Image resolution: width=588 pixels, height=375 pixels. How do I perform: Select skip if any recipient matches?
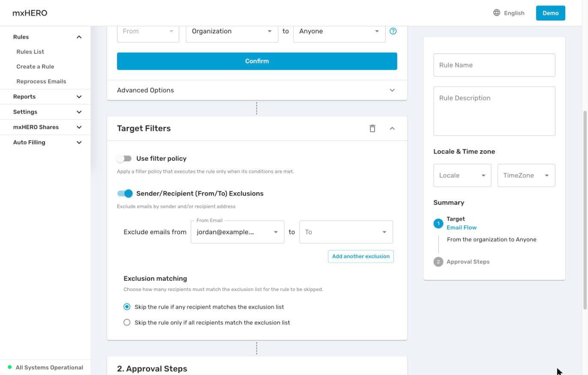point(127,307)
